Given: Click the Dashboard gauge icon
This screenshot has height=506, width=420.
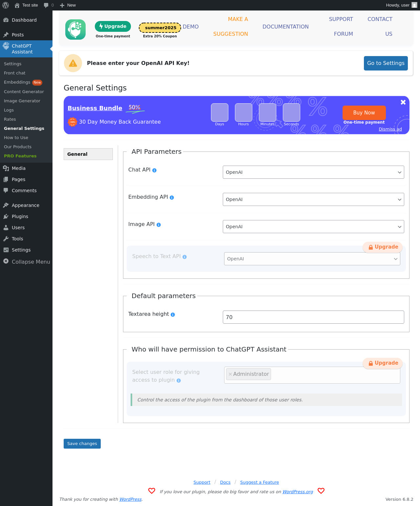Looking at the screenshot, I should (x=6, y=20).
